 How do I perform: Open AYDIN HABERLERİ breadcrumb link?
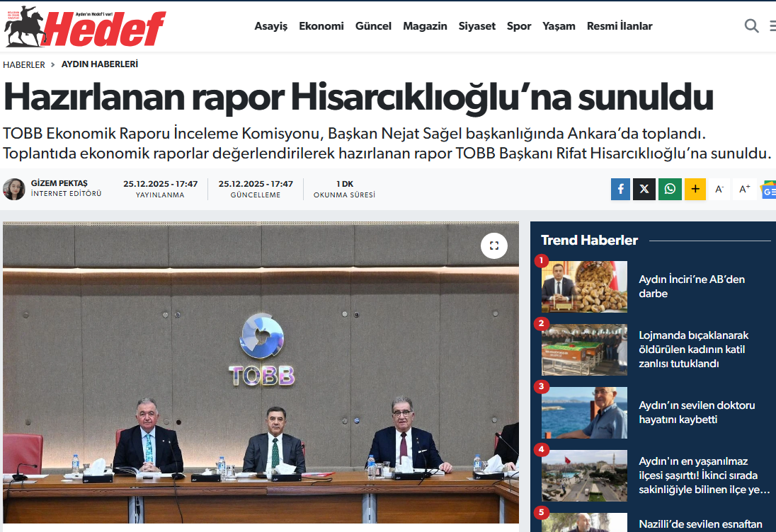coord(100,64)
